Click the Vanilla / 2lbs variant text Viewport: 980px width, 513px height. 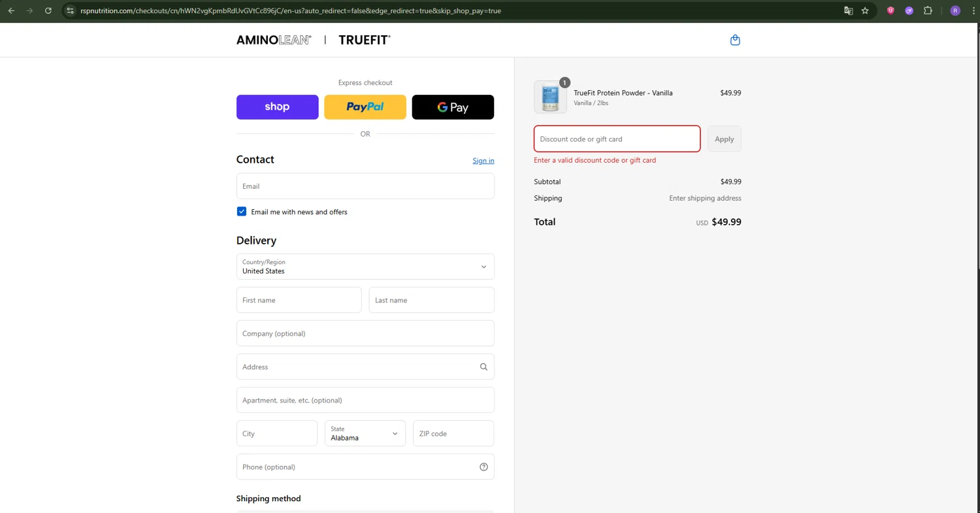tap(591, 103)
